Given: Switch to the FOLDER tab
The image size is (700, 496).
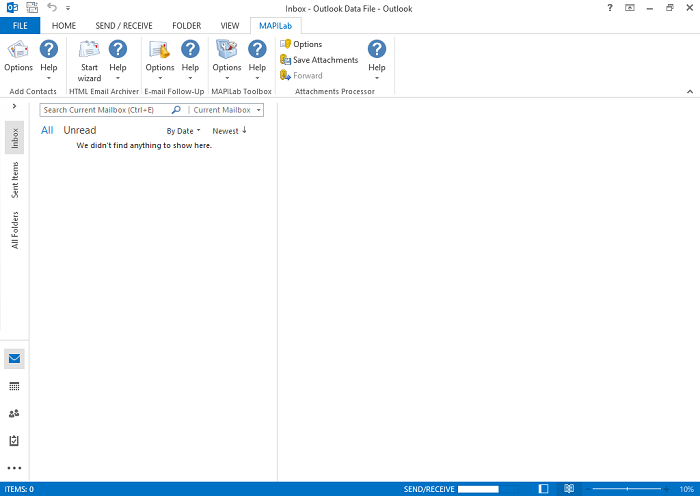Looking at the screenshot, I should click(x=187, y=25).
